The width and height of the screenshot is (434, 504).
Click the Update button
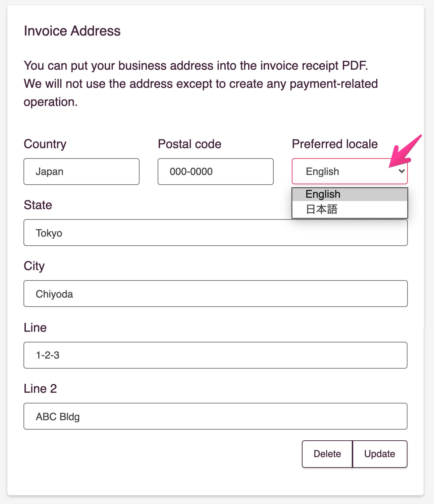coord(380,454)
